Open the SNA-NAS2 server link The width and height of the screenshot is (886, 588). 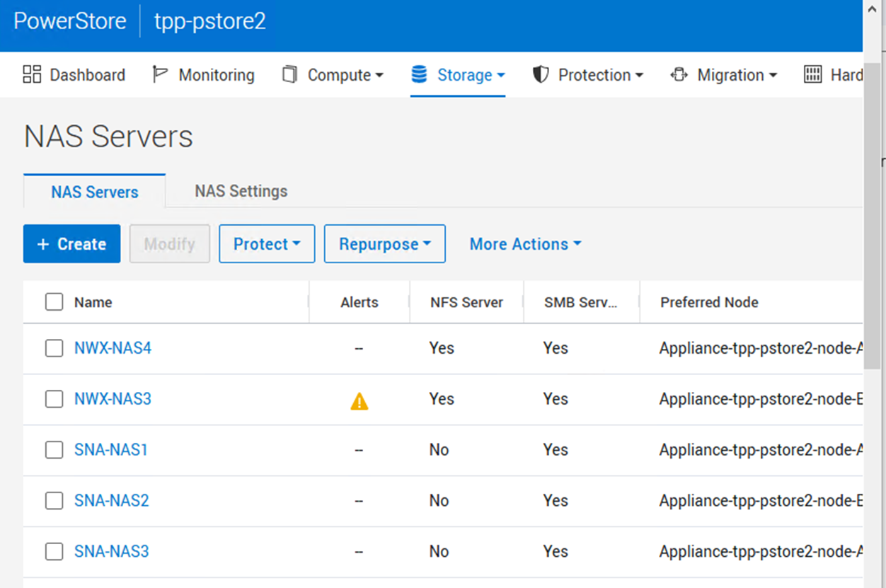click(x=112, y=501)
